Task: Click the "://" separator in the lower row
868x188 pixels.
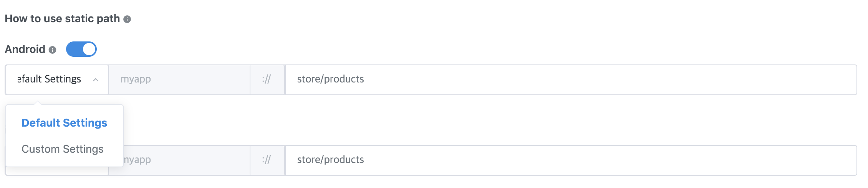Action: [267, 160]
